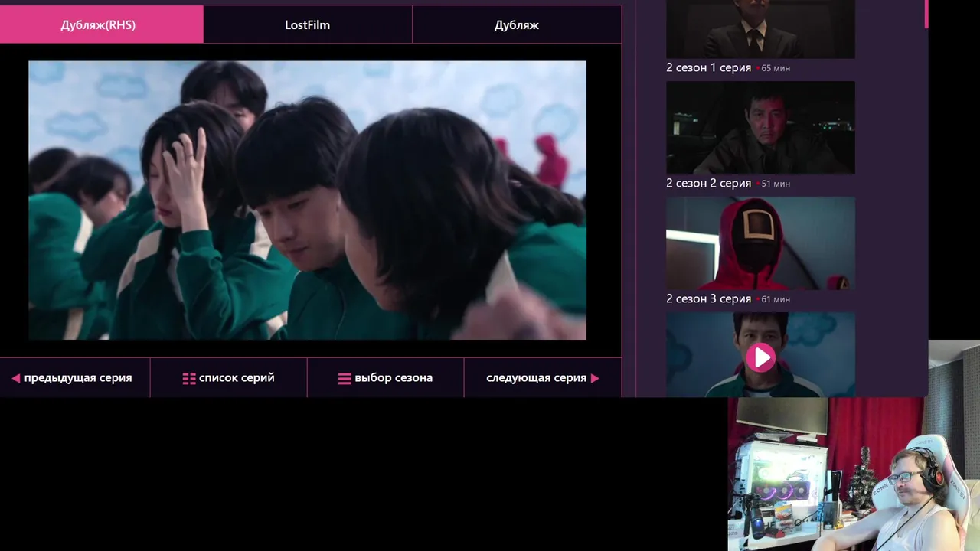Go to следующая серия
Viewport: 980px width, 551px height.
pyautogui.click(x=543, y=377)
